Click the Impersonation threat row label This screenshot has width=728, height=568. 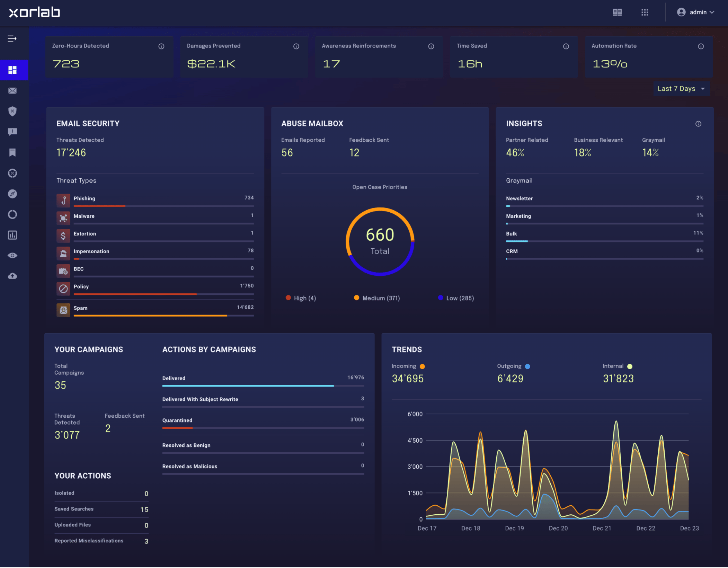click(91, 251)
